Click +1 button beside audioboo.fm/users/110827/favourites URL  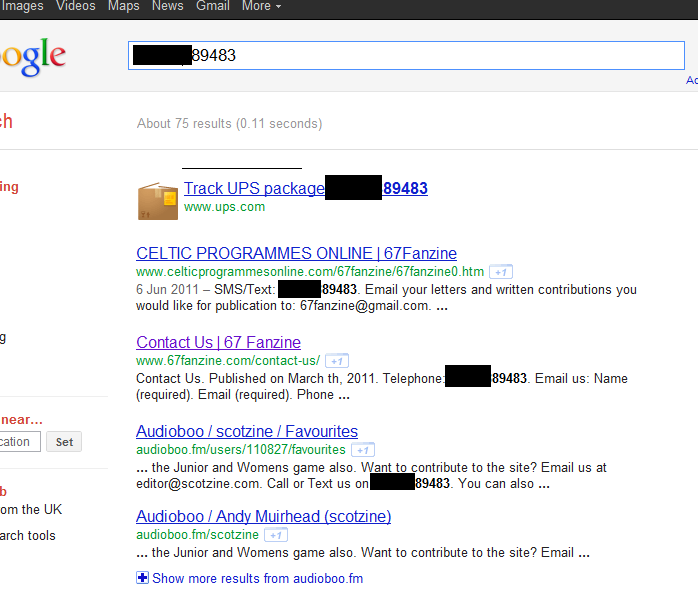[x=363, y=450]
